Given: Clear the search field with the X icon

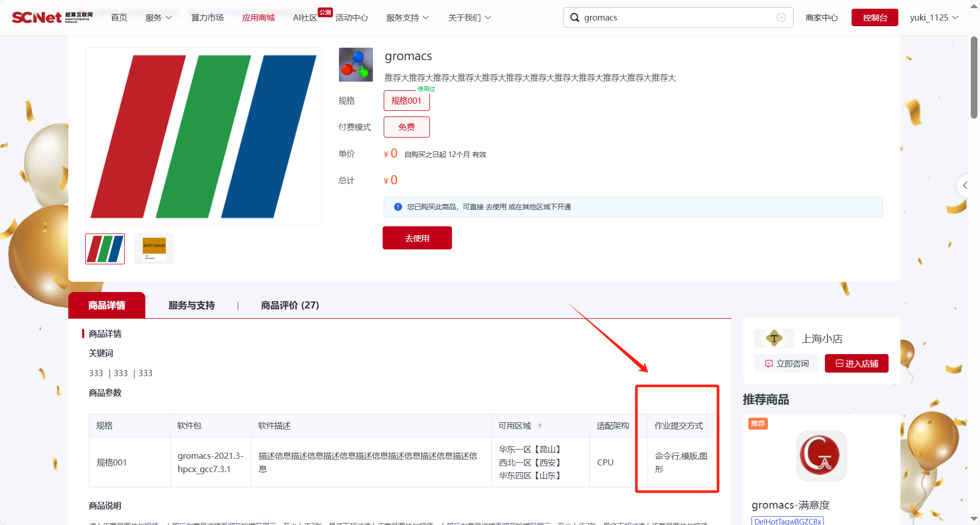Looking at the screenshot, I should pos(781,17).
